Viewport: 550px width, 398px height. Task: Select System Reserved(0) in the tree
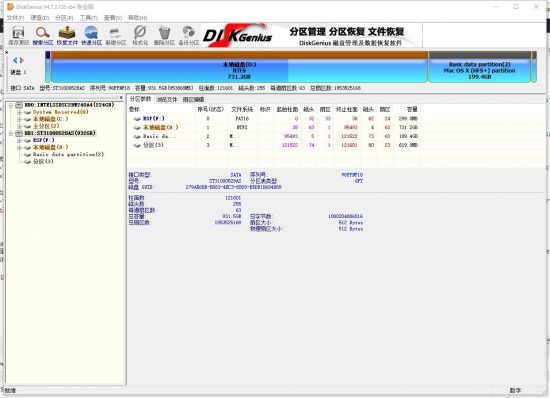[60, 112]
